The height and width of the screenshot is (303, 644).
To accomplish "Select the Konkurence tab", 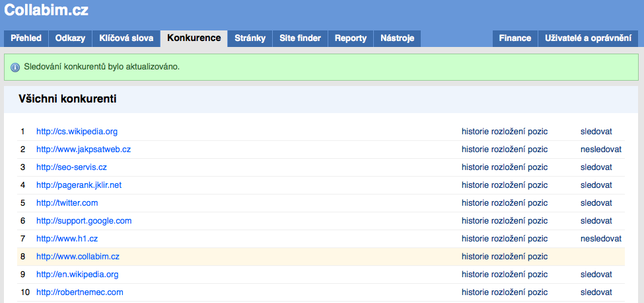I will (x=194, y=38).
